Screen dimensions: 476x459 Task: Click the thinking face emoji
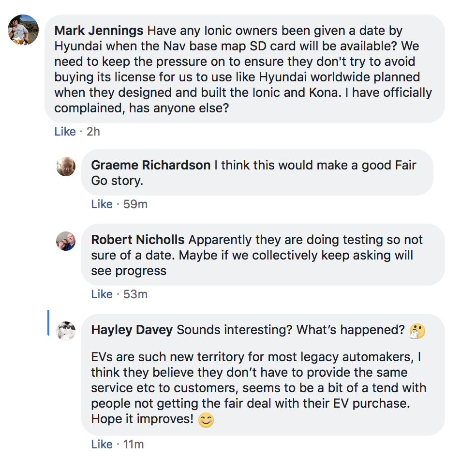click(x=417, y=331)
